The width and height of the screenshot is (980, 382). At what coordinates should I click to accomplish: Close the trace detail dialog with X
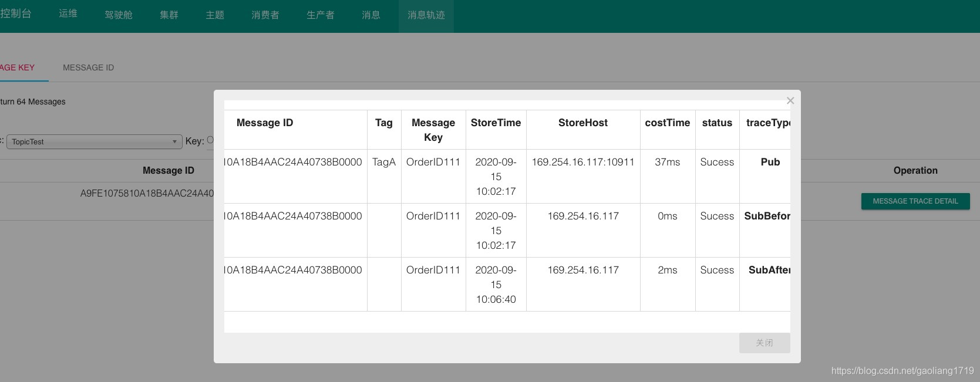coord(790,101)
